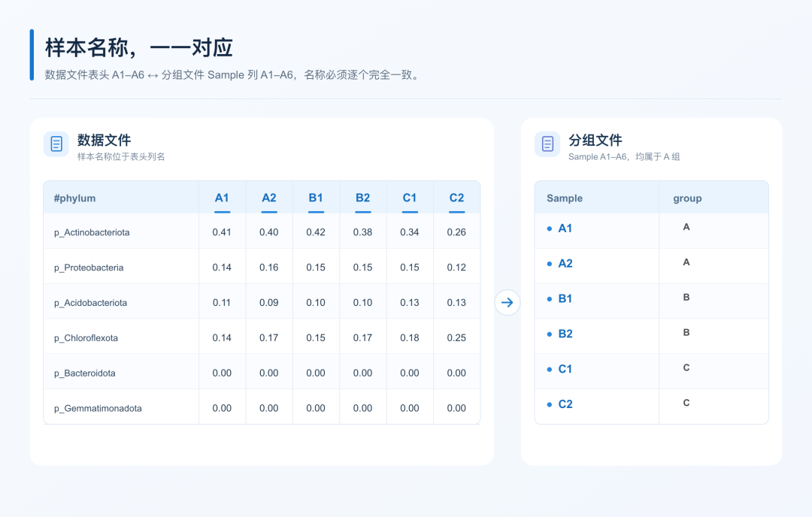Click 0.26 in the p_Actinobacteriota row
Image resolution: width=812 pixels, height=517 pixels.
[x=457, y=232]
